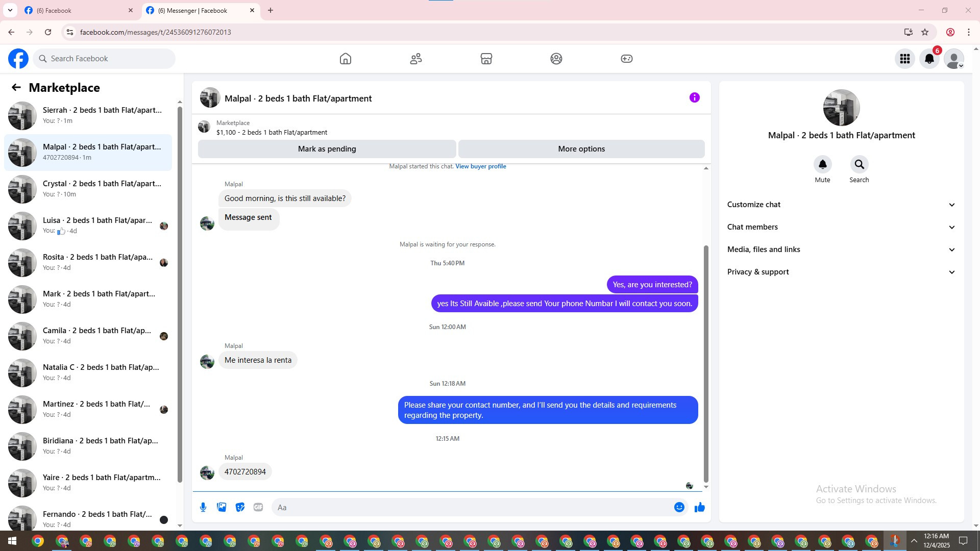Open the Facebook apps menu grid

(905, 59)
